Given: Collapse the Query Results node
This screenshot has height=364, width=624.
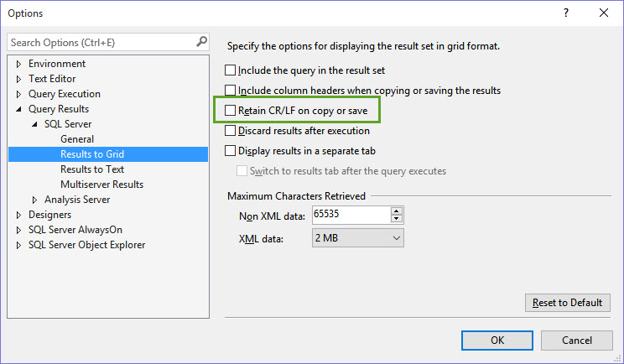Looking at the screenshot, I should [18, 109].
